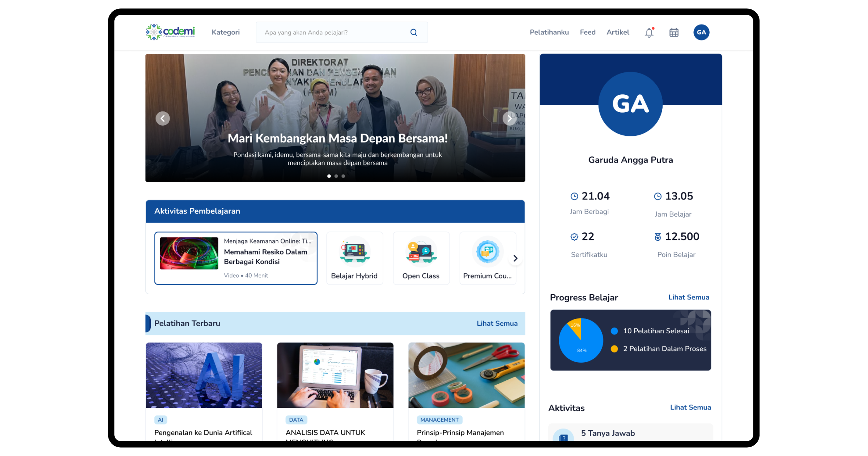This screenshot has height=456, width=868.
Task: Click the small GA avatar in header
Action: (x=701, y=32)
